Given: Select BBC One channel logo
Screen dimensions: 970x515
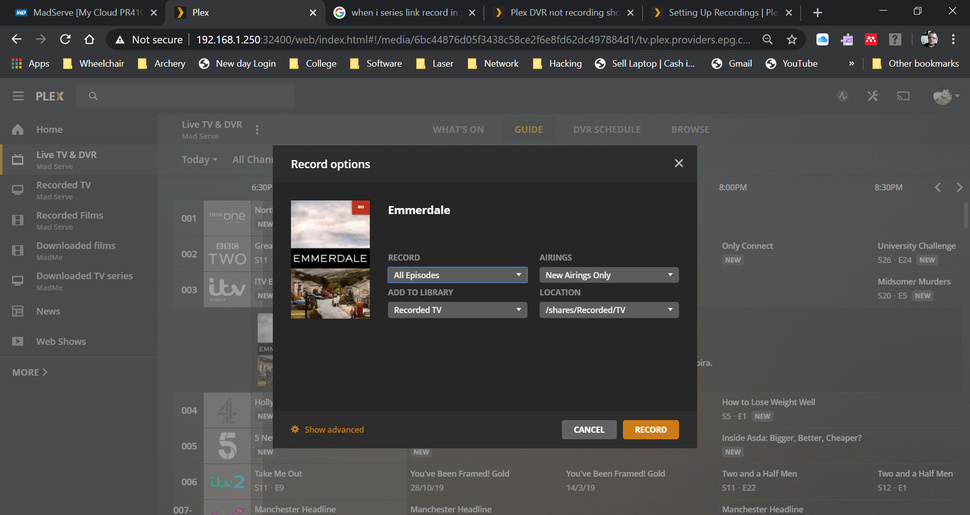Looking at the screenshot, I should (x=227, y=217).
